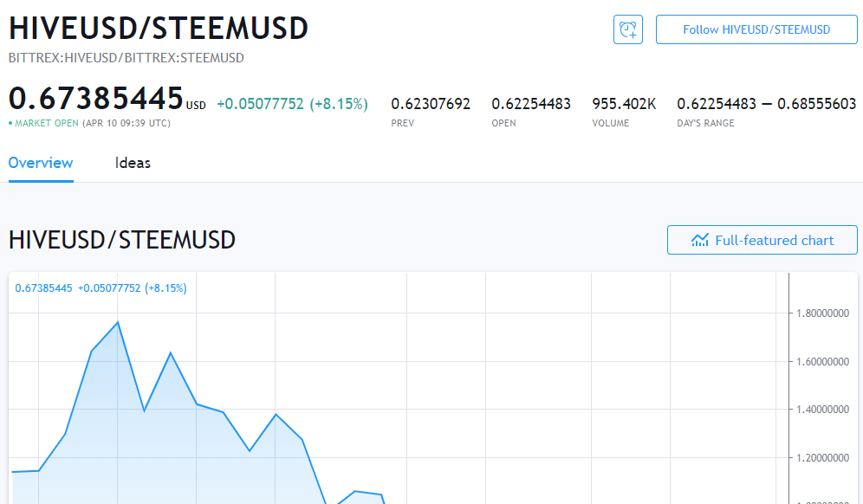
Task: Click the MARKET OPEN status label
Action: [x=46, y=123]
